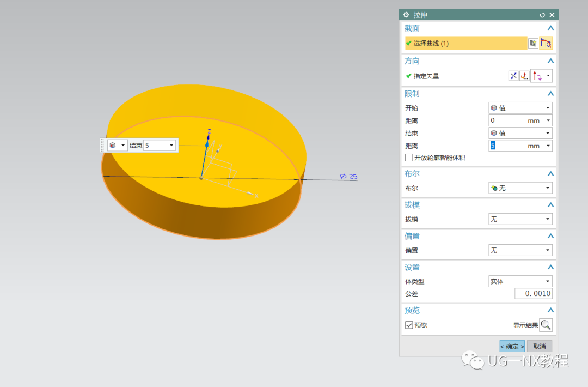The height and width of the screenshot is (387, 588).
Task: Collapse the 偏置 section
Action: point(550,236)
